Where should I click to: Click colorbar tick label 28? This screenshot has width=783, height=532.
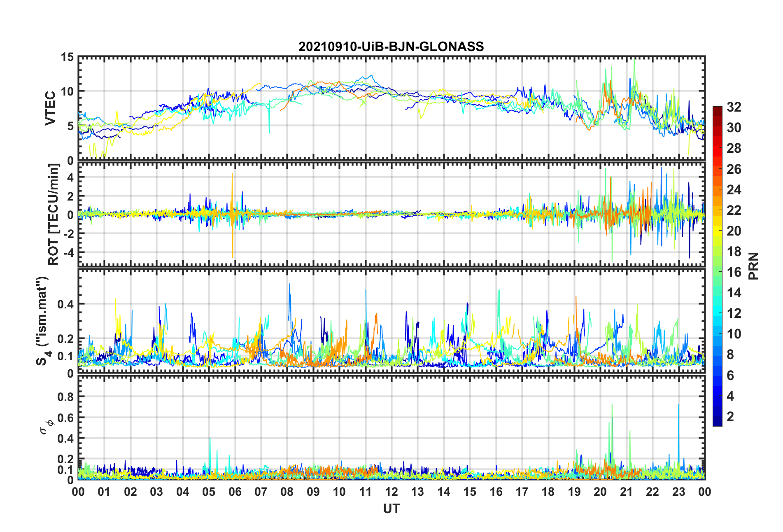tap(734, 148)
